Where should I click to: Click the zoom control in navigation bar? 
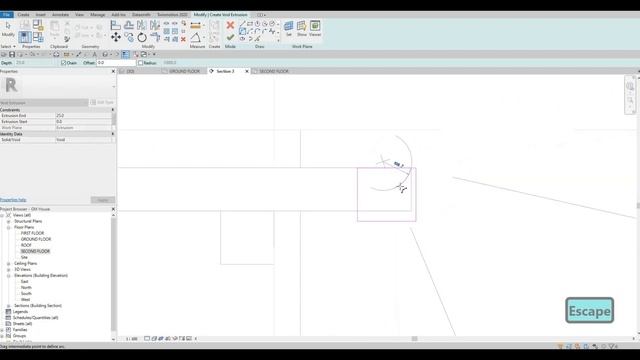(630, 100)
